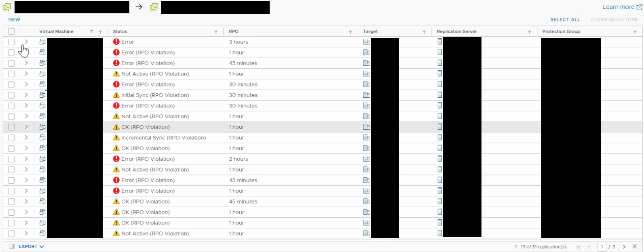This screenshot has width=644, height=252.
Task: Click the '2 hours' RPO cell
Action: 239,159
